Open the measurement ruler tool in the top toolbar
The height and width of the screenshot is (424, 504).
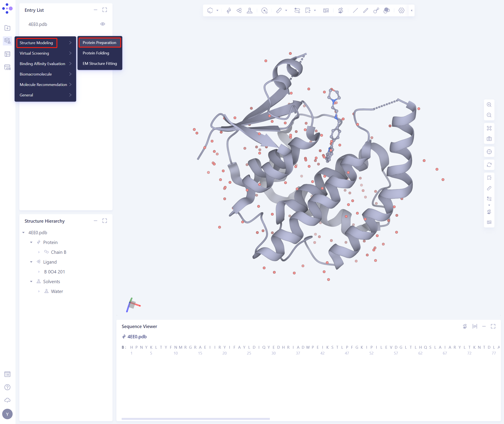coord(279,10)
